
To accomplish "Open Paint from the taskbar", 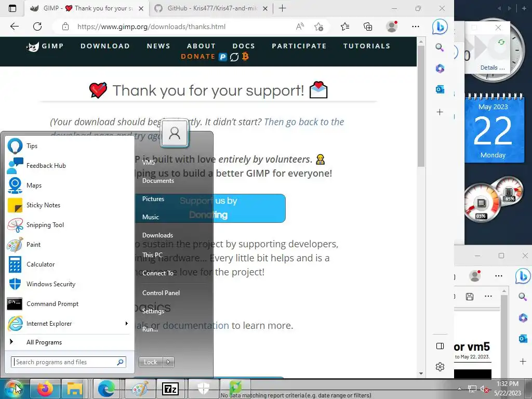I will pos(140,389).
